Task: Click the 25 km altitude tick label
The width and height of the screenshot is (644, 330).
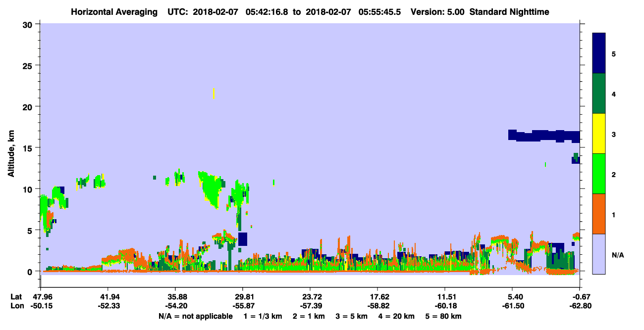Action: click(29, 65)
